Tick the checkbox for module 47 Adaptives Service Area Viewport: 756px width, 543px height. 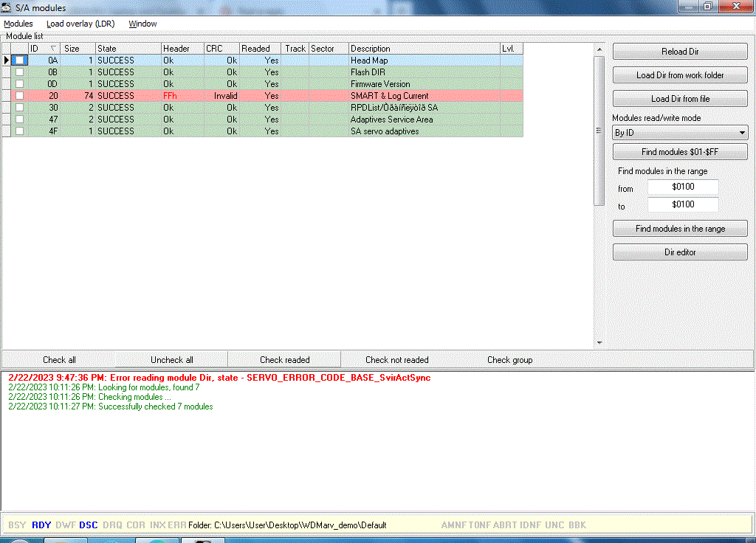click(19, 120)
